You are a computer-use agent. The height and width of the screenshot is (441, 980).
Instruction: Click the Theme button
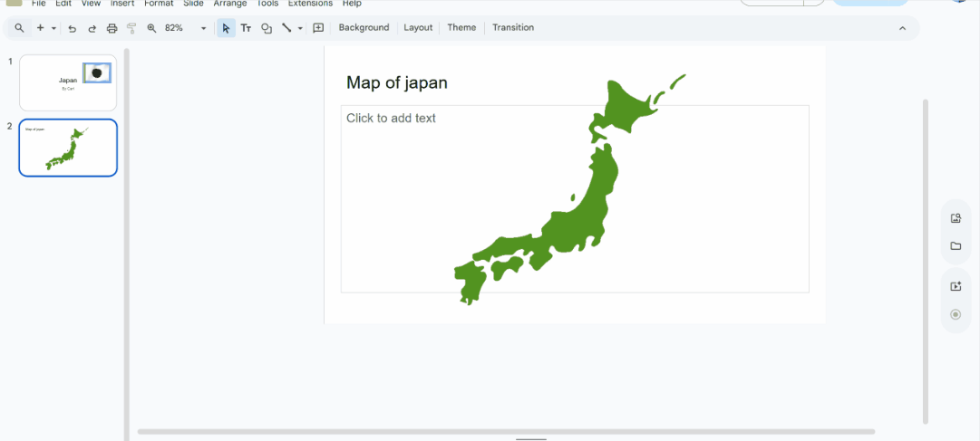coord(461,27)
